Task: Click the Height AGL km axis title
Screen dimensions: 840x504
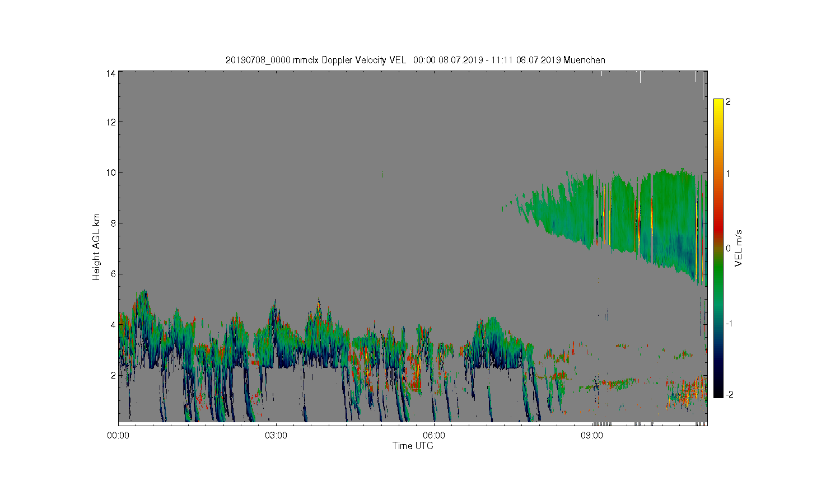Action: [96, 247]
